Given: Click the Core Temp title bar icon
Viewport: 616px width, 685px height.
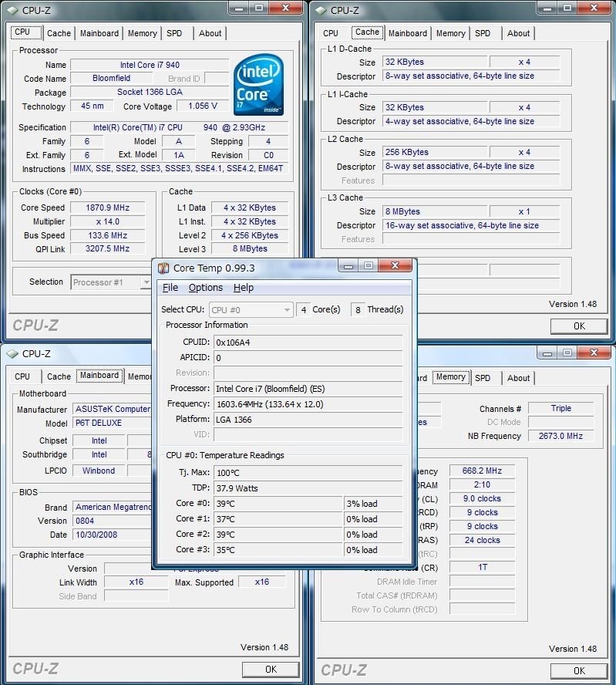Looking at the screenshot, I should 163,268.
